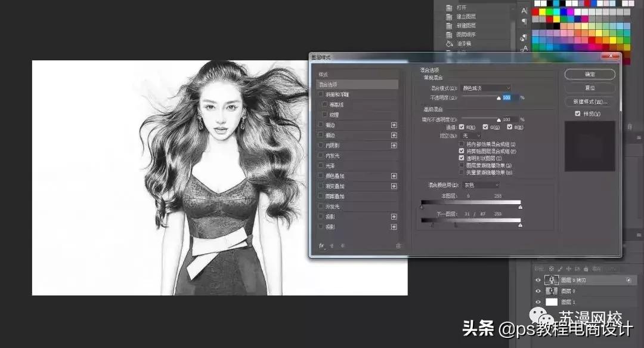Click the fx badge on 图层 0 拷贝

coord(628,279)
